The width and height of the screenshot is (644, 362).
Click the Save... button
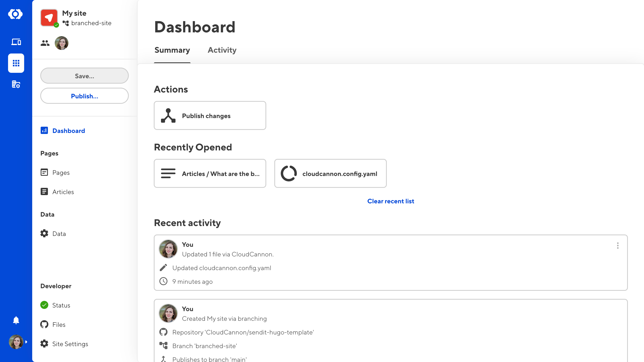[x=85, y=76]
